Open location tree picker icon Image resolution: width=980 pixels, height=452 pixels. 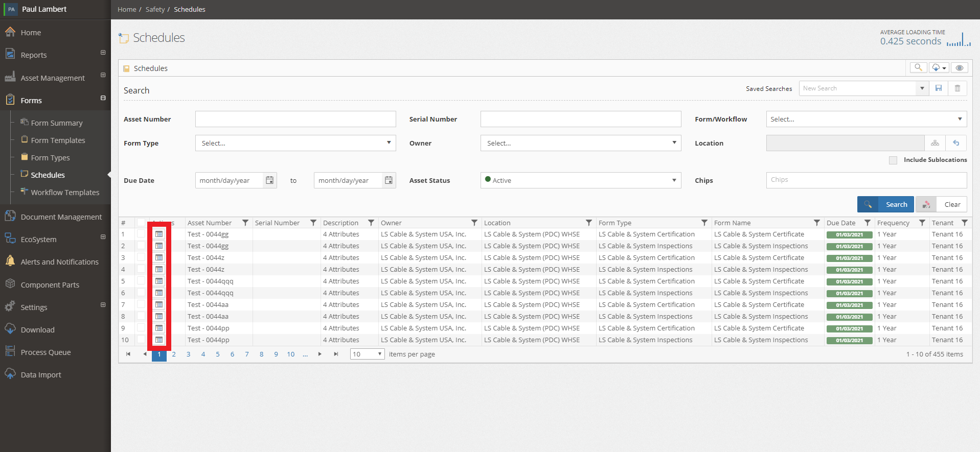coord(935,143)
